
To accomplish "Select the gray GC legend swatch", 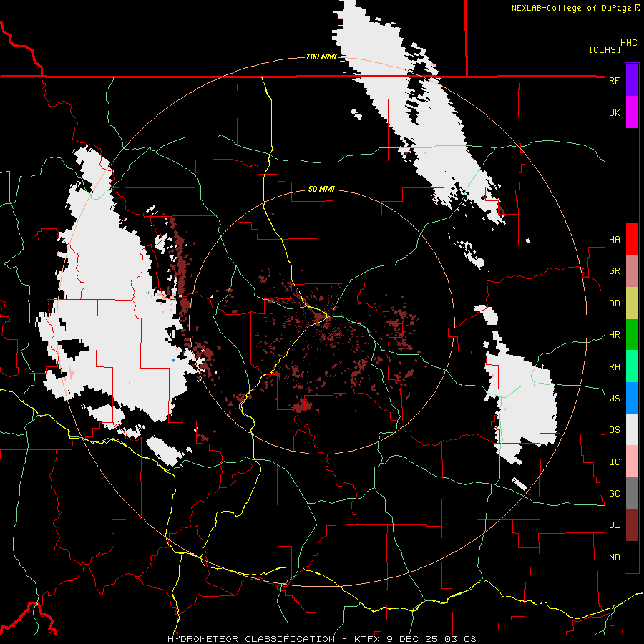I will tap(632, 493).
